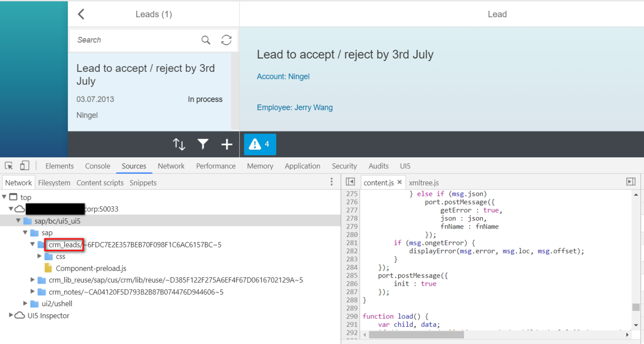Open the Employee: Jerry Wang link

click(x=294, y=108)
